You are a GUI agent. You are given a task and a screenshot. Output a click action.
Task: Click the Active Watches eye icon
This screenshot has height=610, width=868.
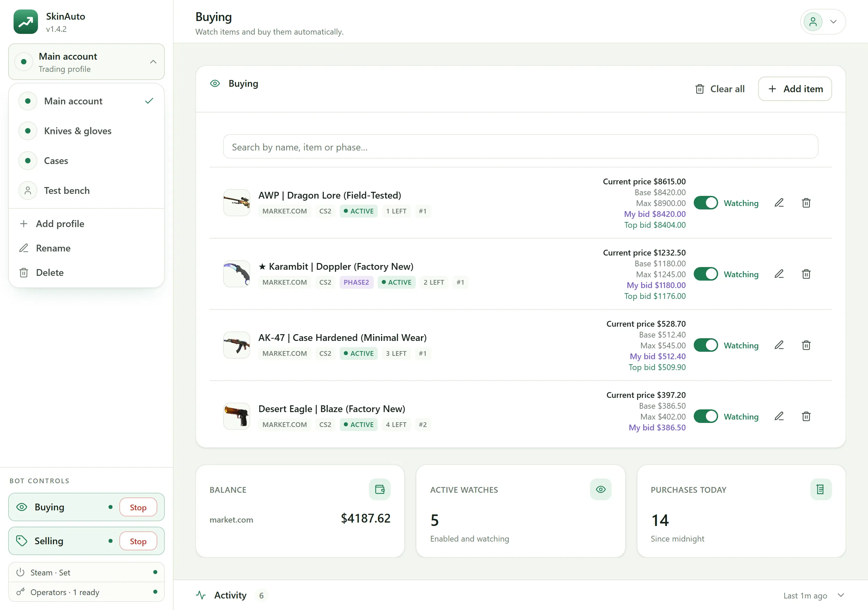[601, 489]
